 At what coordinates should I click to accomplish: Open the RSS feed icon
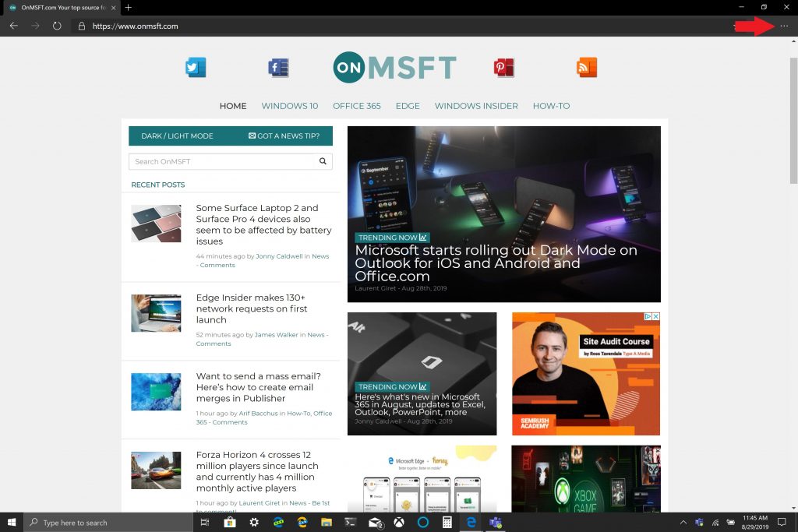point(586,67)
